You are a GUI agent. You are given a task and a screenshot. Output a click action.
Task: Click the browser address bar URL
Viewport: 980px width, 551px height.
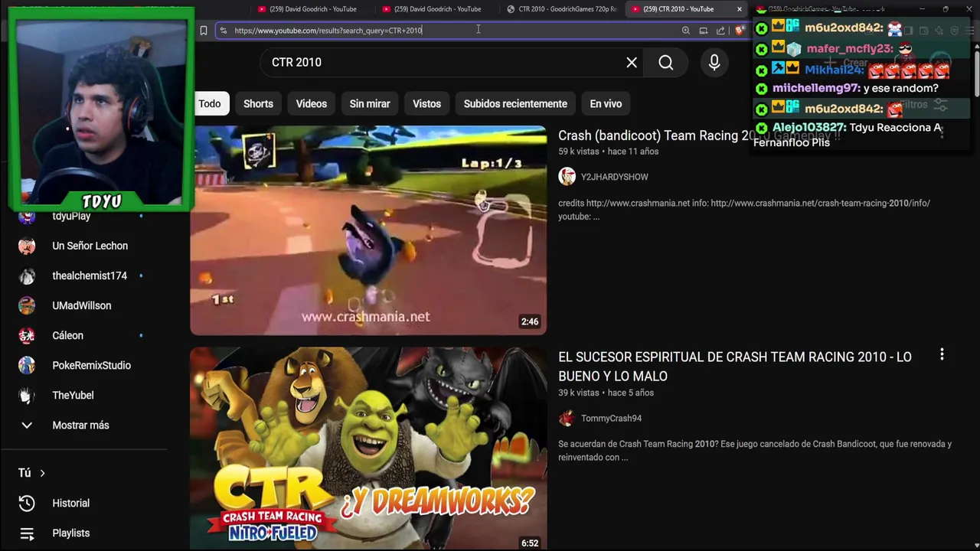tap(328, 31)
